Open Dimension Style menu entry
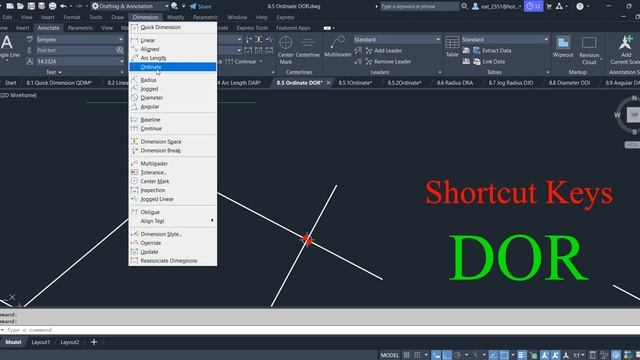Viewport: 640px width, 360px height. (x=173, y=234)
